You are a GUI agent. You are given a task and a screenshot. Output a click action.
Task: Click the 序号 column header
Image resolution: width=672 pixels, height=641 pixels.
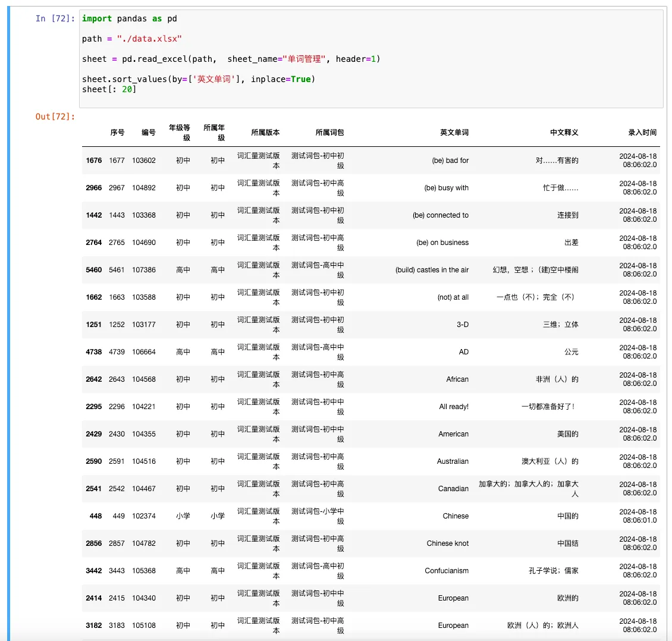click(x=117, y=133)
